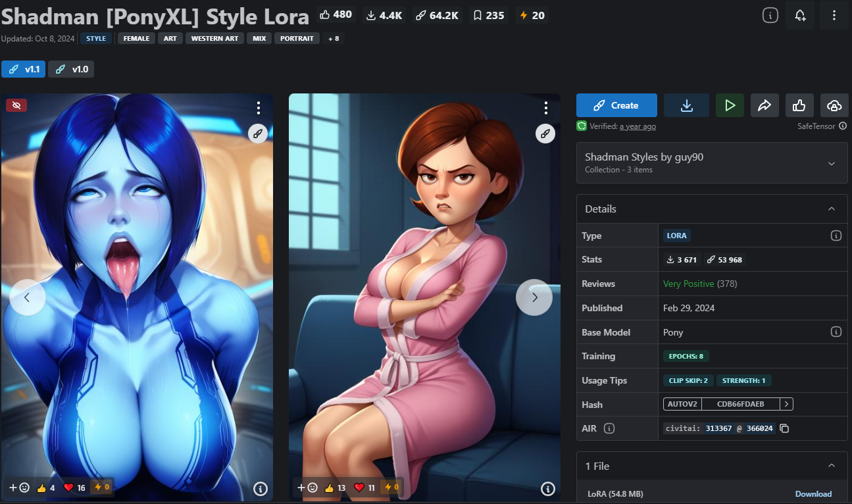Select the ART tag
Viewport: 852px width, 504px height.
pos(170,38)
